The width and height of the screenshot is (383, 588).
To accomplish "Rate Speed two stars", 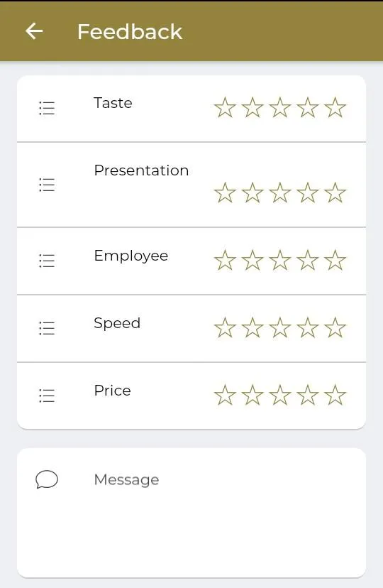I will click(252, 328).
